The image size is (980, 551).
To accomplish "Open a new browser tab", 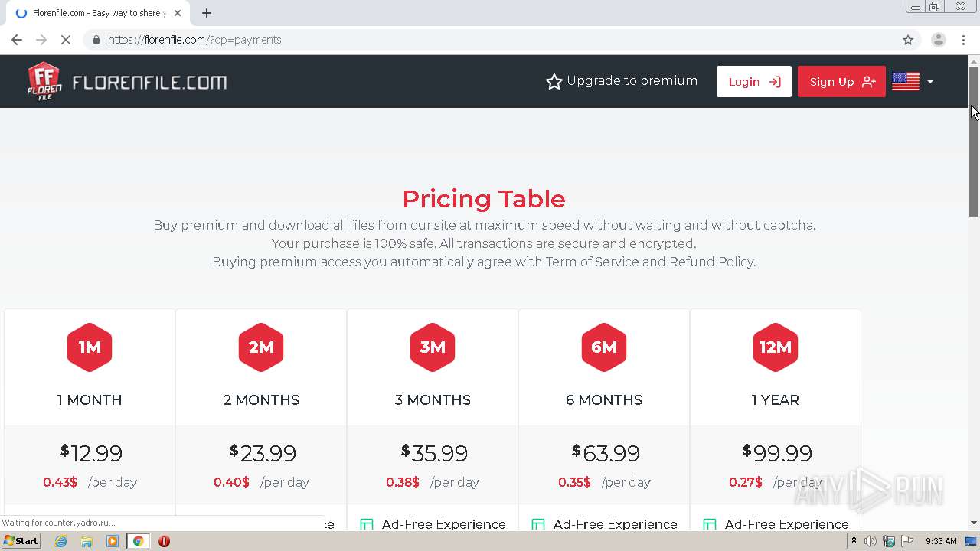I will coord(207,13).
